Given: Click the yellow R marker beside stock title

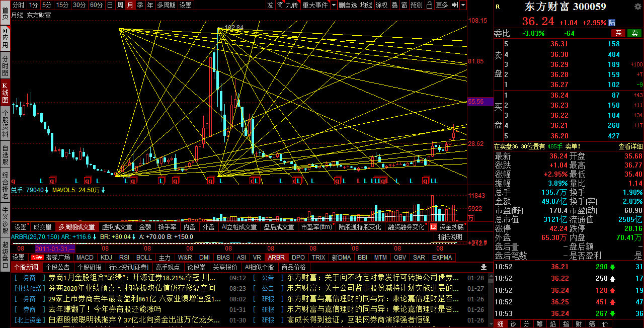Looking at the screenshot, I should (x=498, y=7).
